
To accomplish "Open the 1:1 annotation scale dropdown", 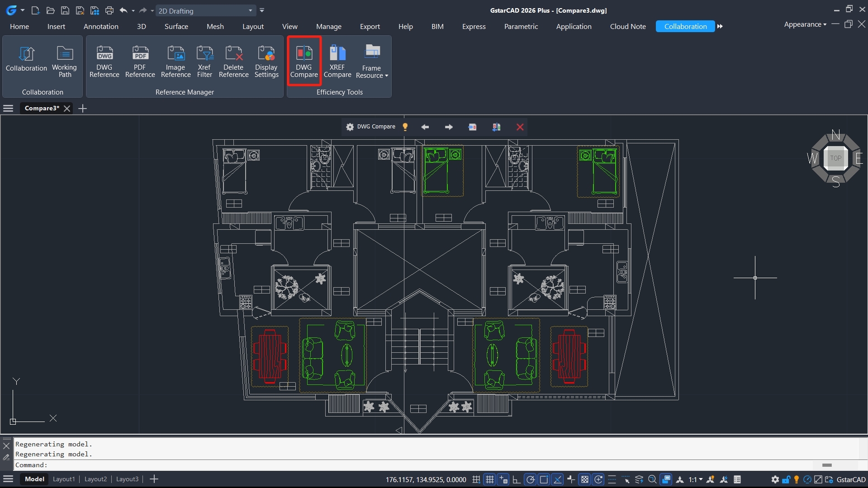I will pos(696,479).
